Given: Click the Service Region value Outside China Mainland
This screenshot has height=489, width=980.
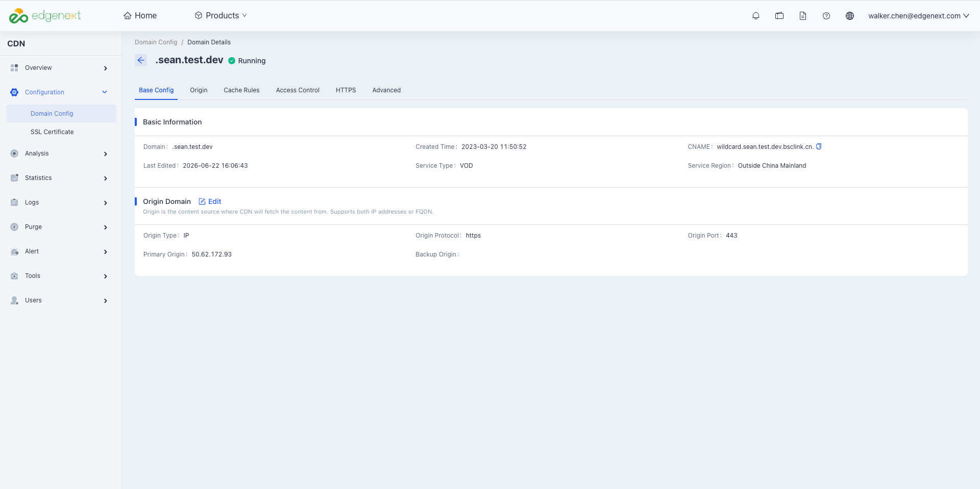Looking at the screenshot, I should tap(772, 166).
